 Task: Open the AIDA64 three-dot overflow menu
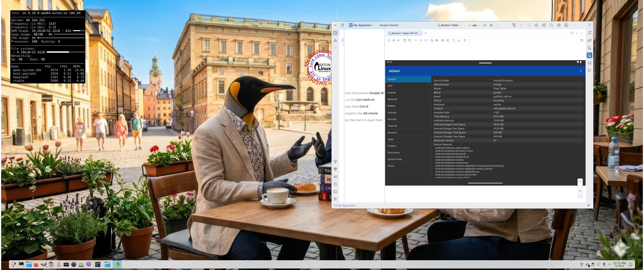[x=581, y=71]
